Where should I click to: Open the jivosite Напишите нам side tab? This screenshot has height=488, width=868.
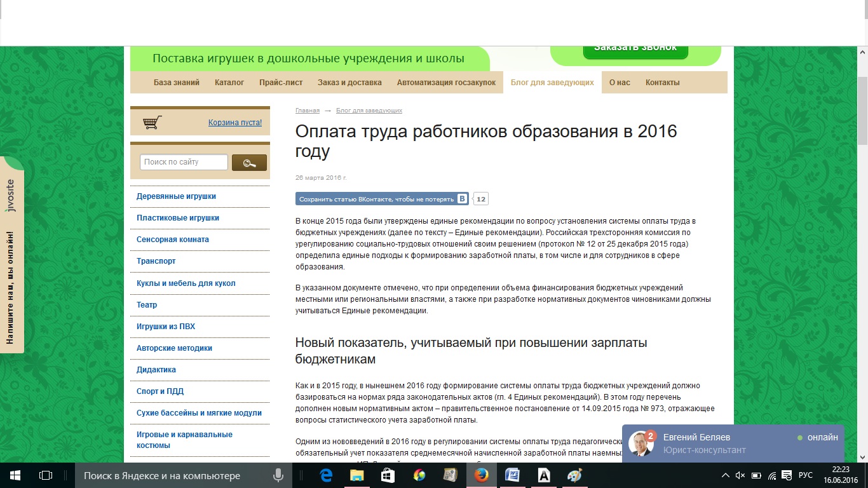tap(11, 254)
